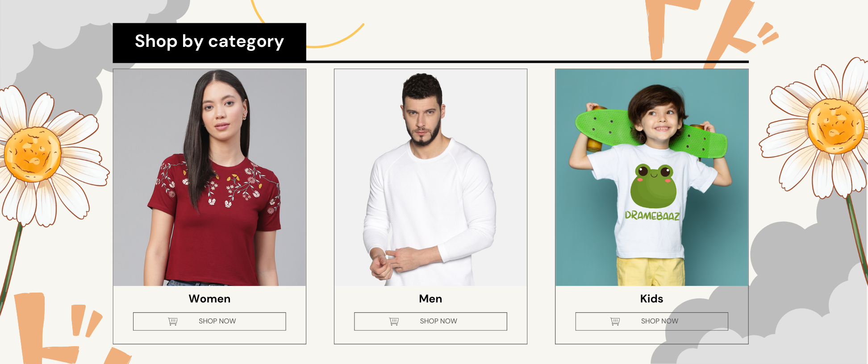This screenshot has width=868, height=364.
Task: Click SHOP NOW text under Women
Action: click(x=217, y=321)
